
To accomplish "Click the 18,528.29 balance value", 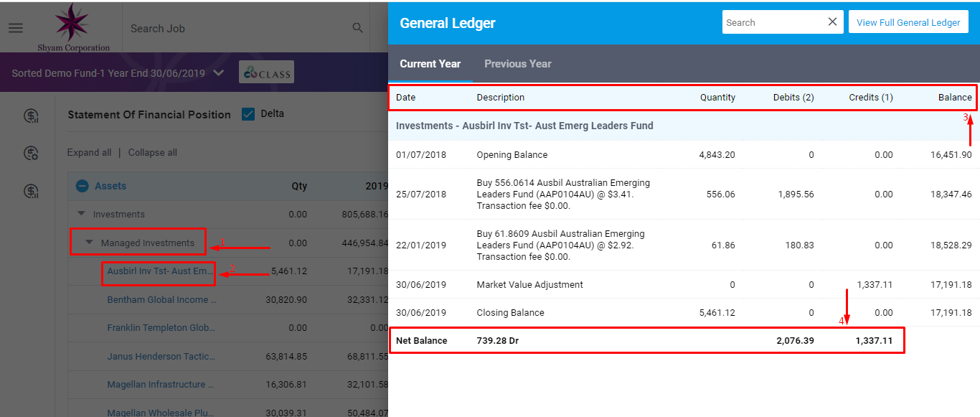I will point(951,245).
